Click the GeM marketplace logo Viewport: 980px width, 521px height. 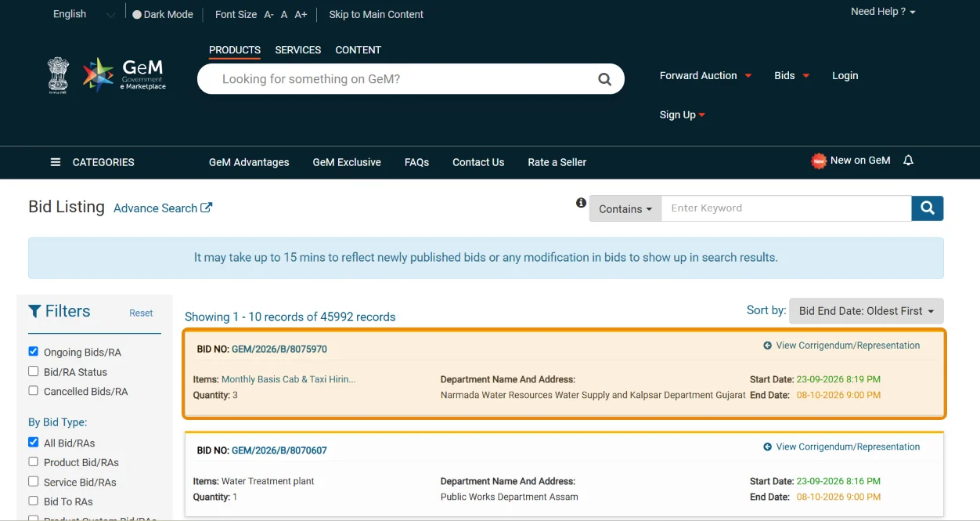coord(124,75)
